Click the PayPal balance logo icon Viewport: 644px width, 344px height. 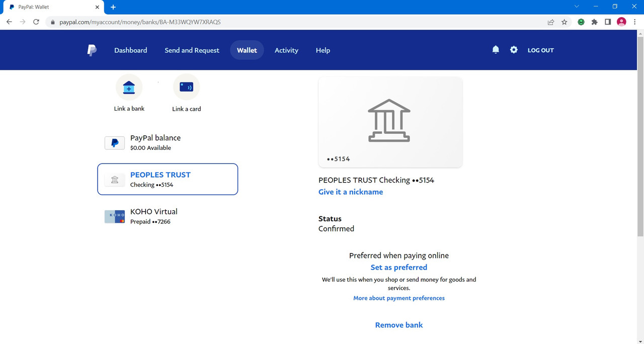[115, 143]
